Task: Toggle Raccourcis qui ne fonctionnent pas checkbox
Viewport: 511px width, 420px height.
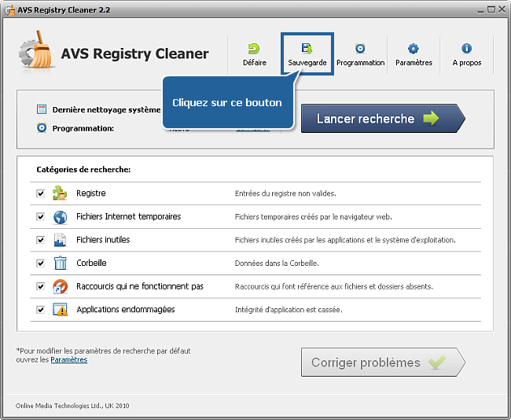Action: [40, 286]
